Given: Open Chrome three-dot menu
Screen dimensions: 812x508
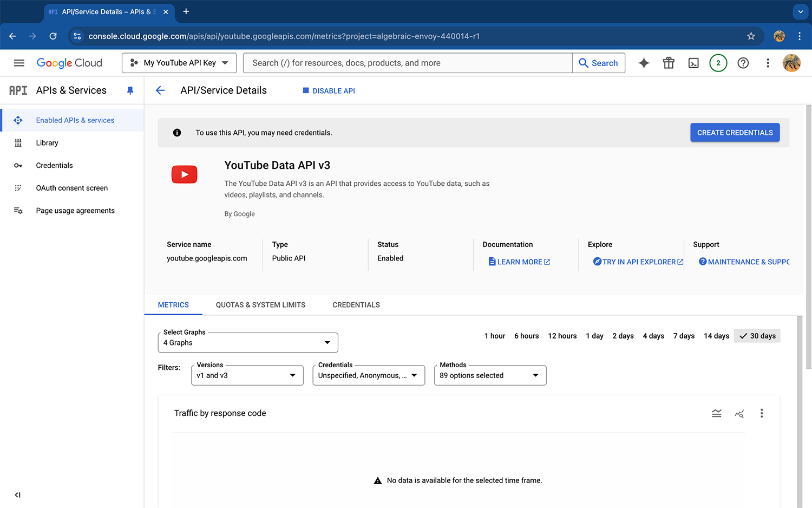Looking at the screenshot, I should (800, 36).
